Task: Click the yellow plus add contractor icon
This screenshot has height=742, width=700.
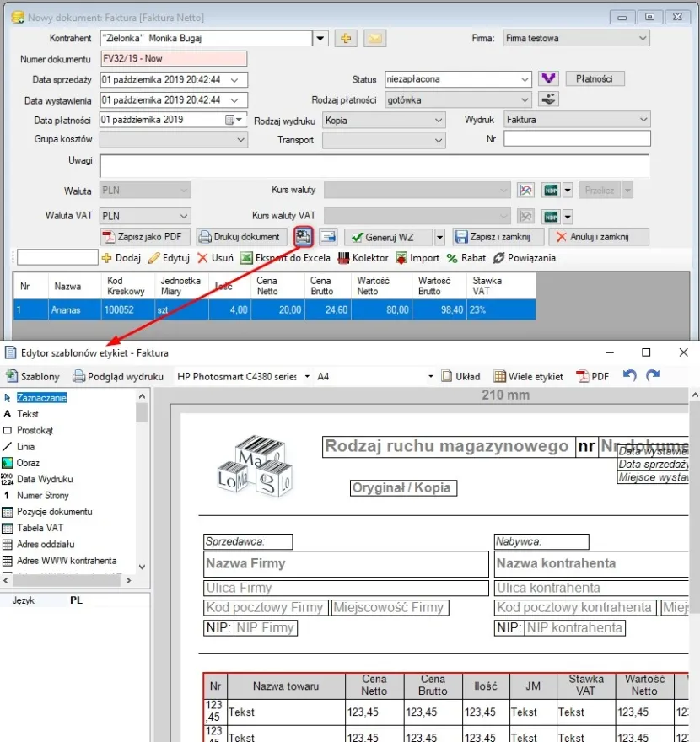Action: tap(346, 38)
